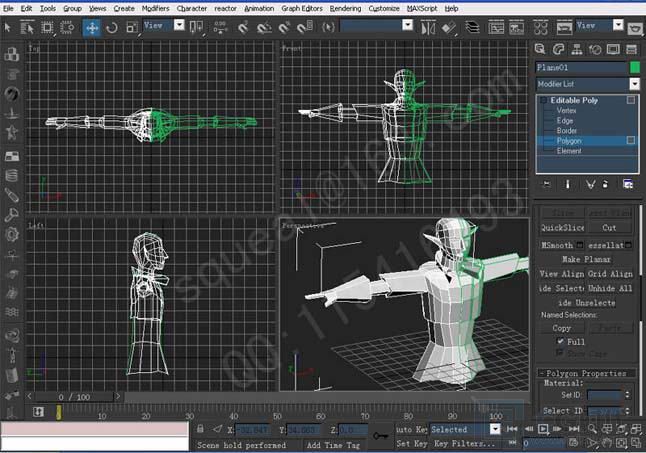Click the Add Time Tag field
This screenshot has height=453, width=646.
pos(333,445)
